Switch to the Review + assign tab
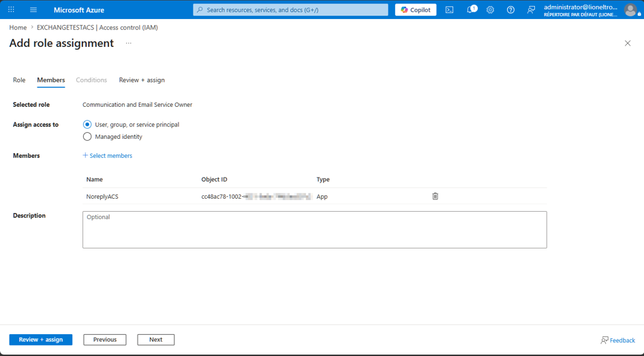The image size is (644, 356). tap(142, 80)
